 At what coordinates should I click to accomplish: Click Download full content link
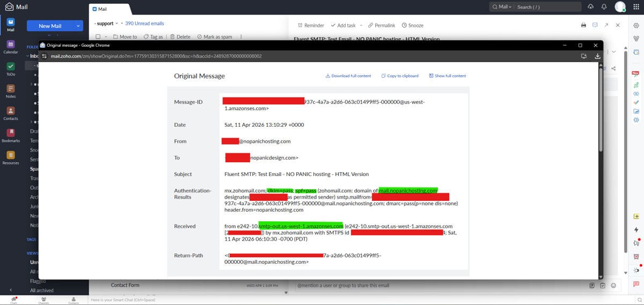tap(348, 76)
